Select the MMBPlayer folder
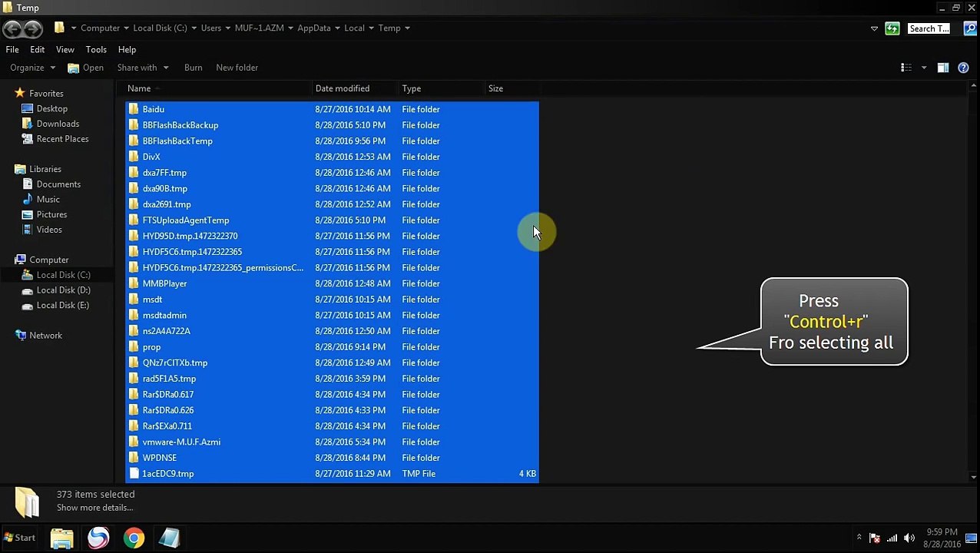The image size is (980, 553). click(332, 283)
